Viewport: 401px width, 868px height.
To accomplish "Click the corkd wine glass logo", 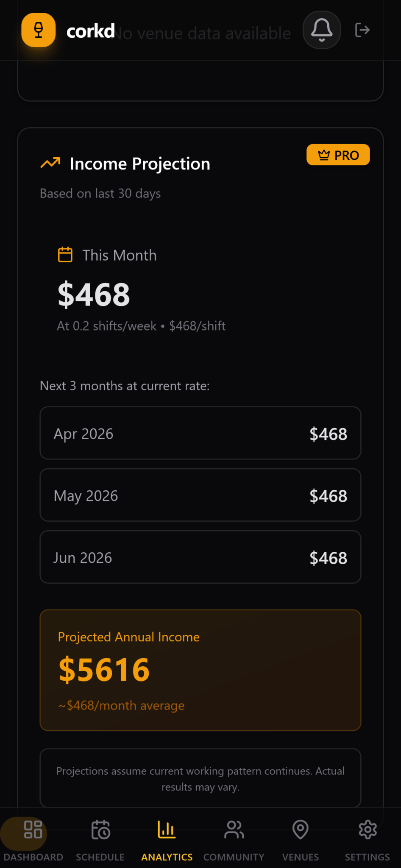I will pos(39,30).
